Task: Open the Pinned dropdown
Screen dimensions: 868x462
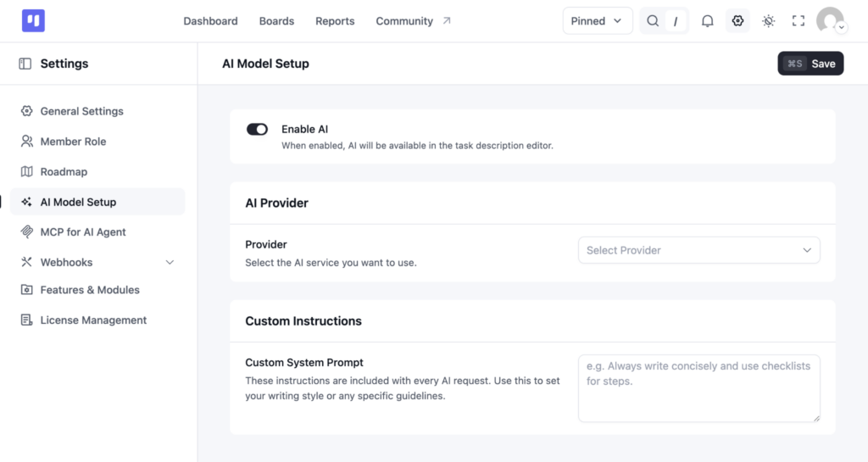Action: click(598, 21)
